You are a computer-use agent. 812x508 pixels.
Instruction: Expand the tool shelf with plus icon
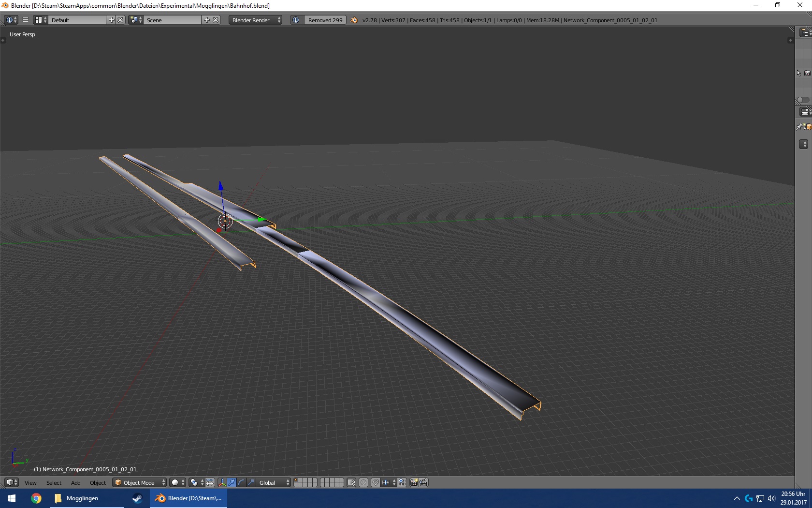[x=3, y=40]
